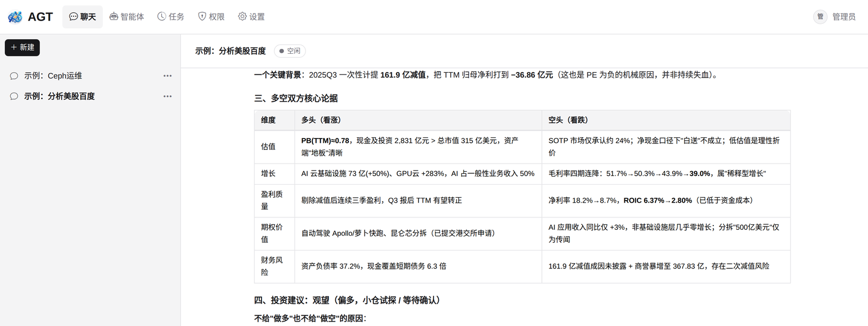Click the 管理员 avatar icon
Image resolution: width=868 pixels, height=326 pixels.
click(820, 17)
